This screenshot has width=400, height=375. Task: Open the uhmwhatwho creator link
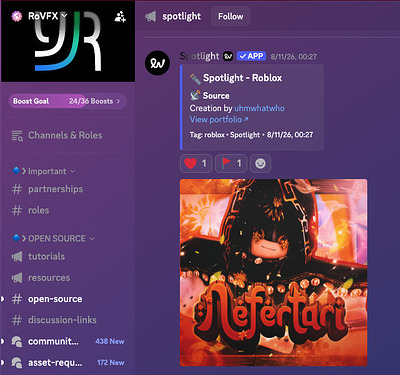coord(259,108)
